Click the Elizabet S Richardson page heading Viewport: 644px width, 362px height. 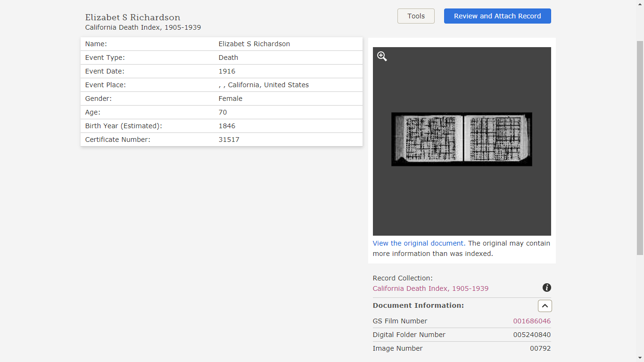(132, 17)
